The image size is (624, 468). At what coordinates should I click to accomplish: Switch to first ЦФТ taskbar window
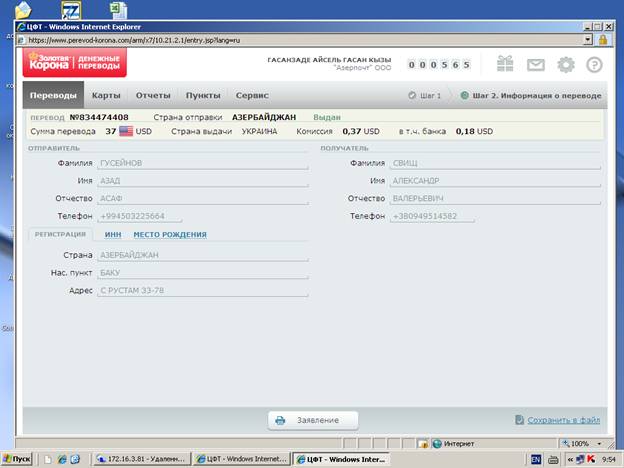[x=242, y=459]
